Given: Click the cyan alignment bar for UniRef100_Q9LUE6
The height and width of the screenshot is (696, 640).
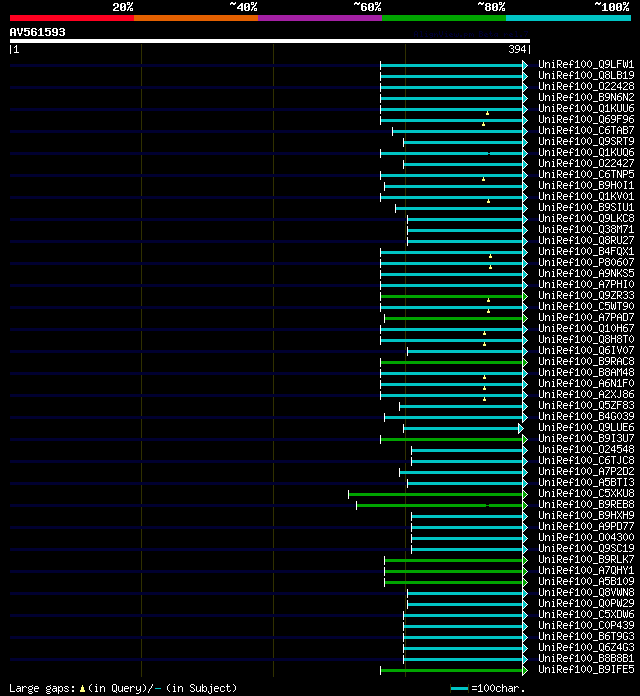Looking at the screenshot, I should click(x=463, y=429).
